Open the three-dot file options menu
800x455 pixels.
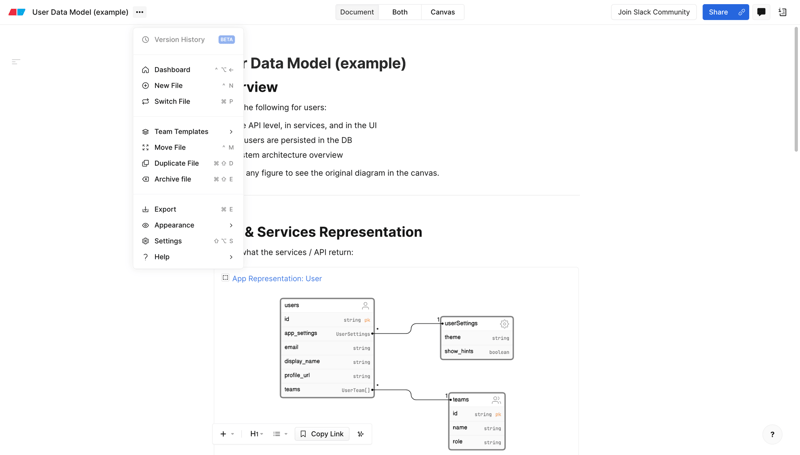139,12
